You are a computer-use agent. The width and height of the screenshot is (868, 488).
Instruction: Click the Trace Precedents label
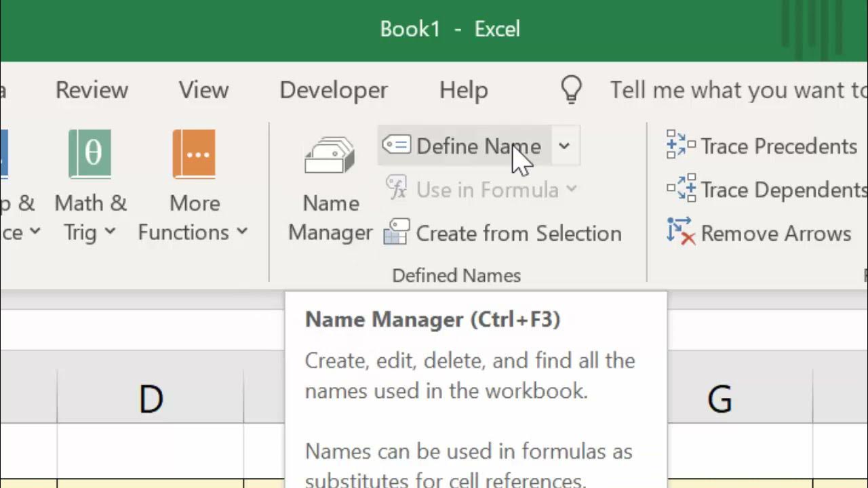click(778, 146)
